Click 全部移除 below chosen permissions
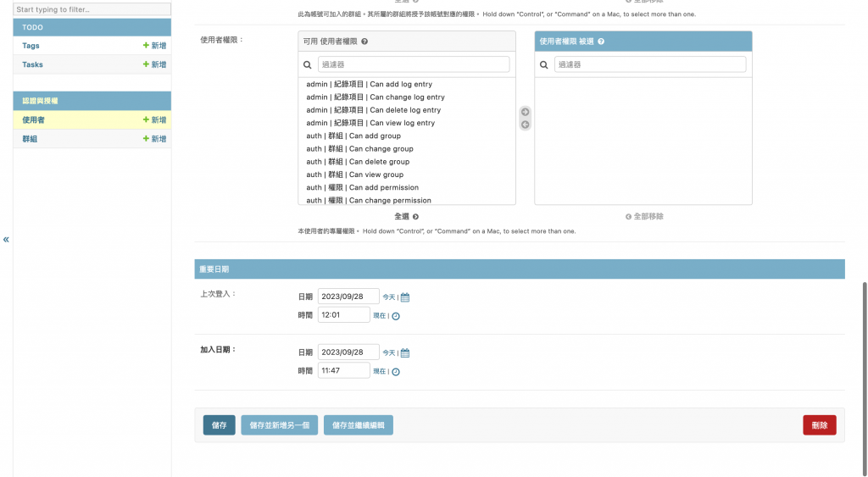The width and height of the screenshot is (868, 477). click(644, 216)
